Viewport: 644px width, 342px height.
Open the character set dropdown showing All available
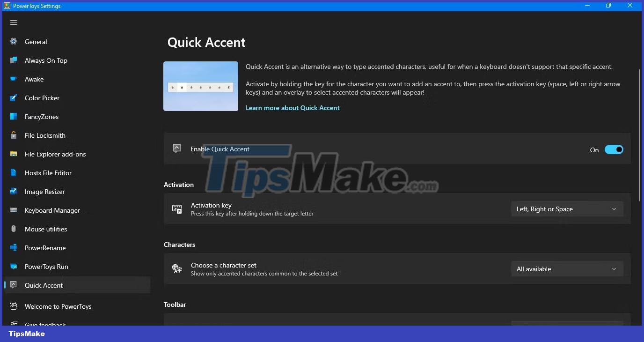coord(567,269)
